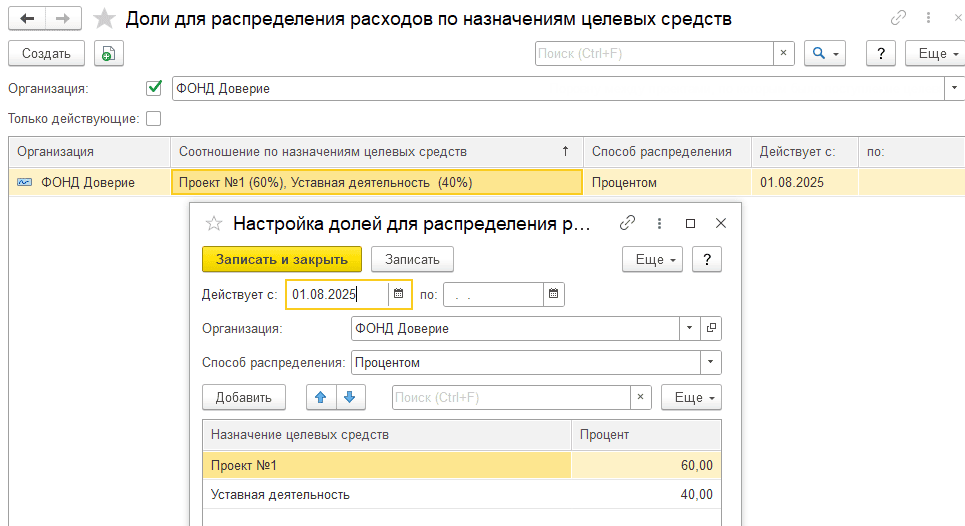Add main window to favorites star
965x526 pixels.
(x=104, y=18)
